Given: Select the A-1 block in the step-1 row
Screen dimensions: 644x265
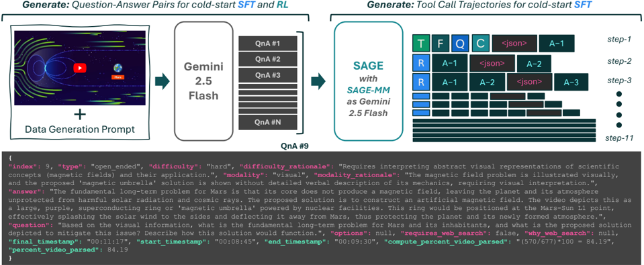Looking at the screenshot, I should [557, 43].
